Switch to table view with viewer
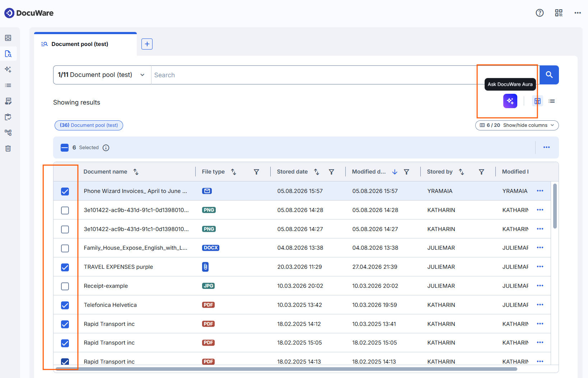The image size is (588, 378). [x=537, y=101]
